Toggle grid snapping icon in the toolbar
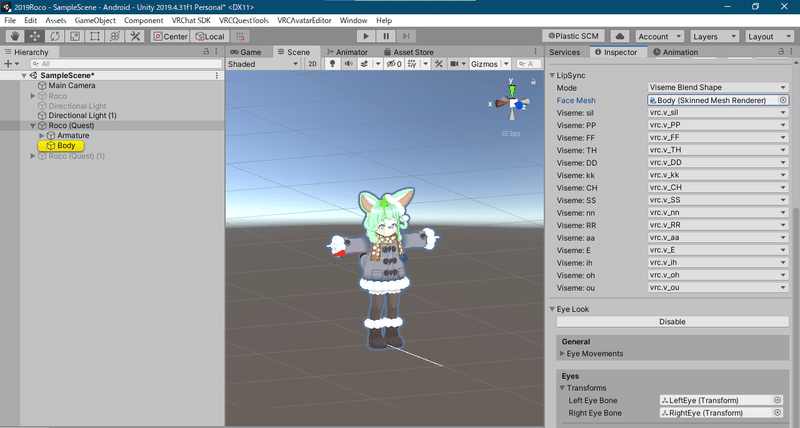800x428 pixels. pyautogui.click(x=240, y=36)
